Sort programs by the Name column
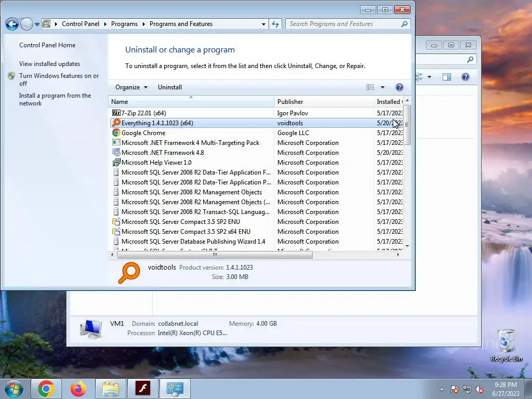This screenshot has width=532, height=399. coord(191,101)
